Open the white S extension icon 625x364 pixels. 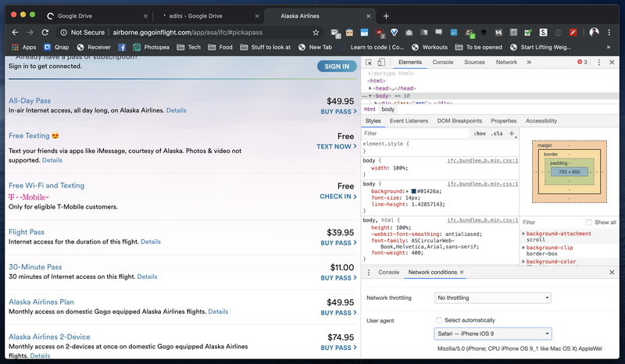tap(543, 32)
